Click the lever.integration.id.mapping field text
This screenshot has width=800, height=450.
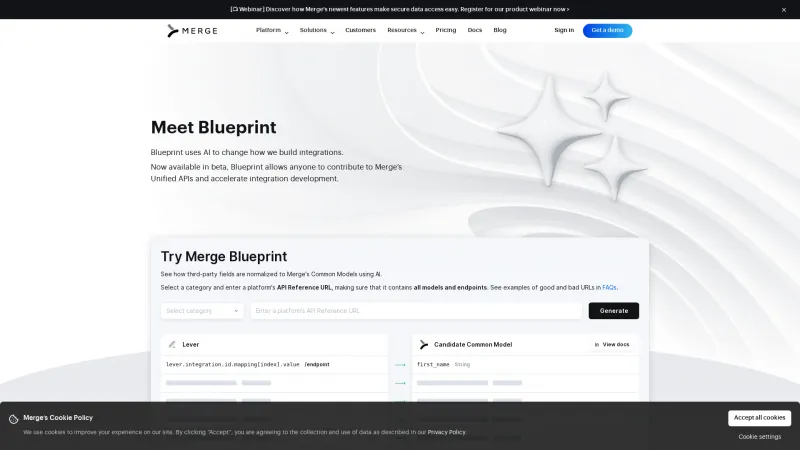point(232,364)
